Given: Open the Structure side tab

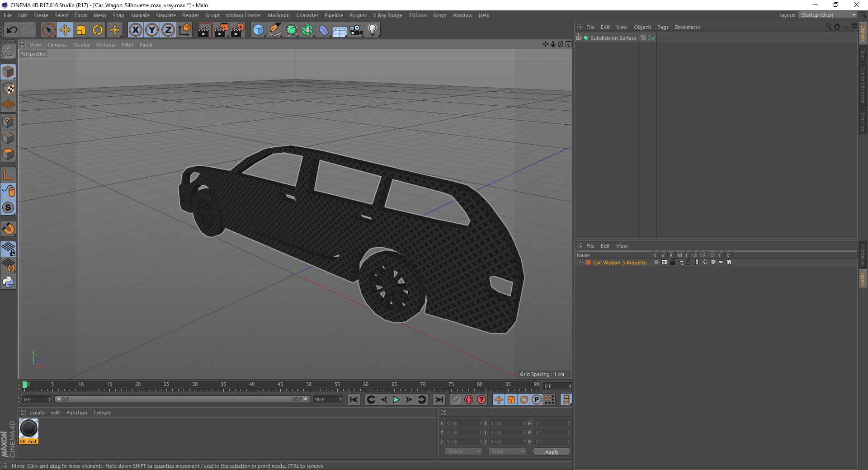Looking at the screenshot, I should (863, 121).
